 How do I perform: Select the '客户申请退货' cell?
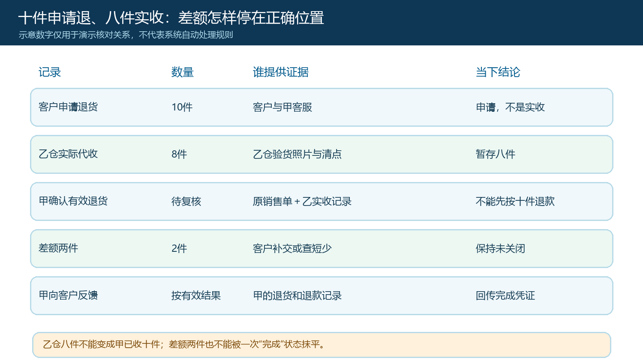[x=68, y=107]
